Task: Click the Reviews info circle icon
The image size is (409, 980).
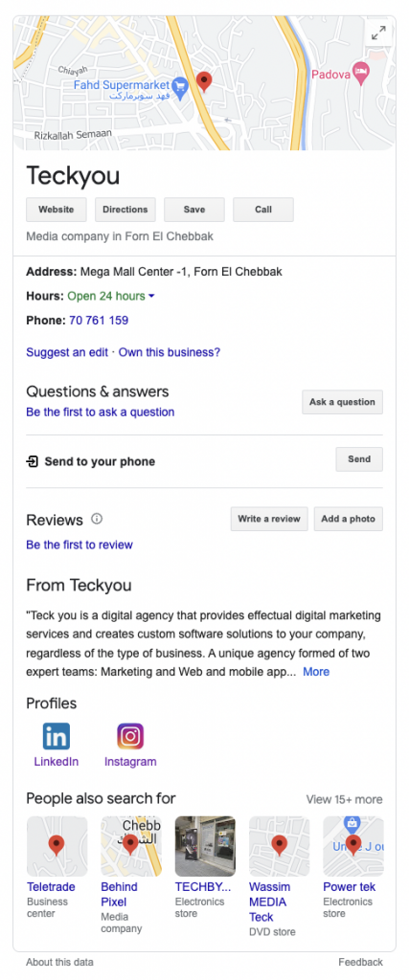Action: coord(97,519)
